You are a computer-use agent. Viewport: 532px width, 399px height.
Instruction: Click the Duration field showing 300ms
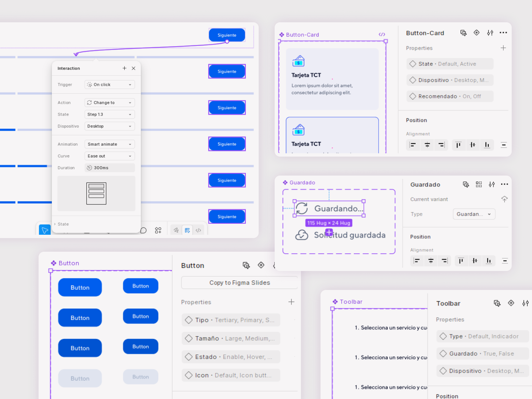tap(109, 168)
